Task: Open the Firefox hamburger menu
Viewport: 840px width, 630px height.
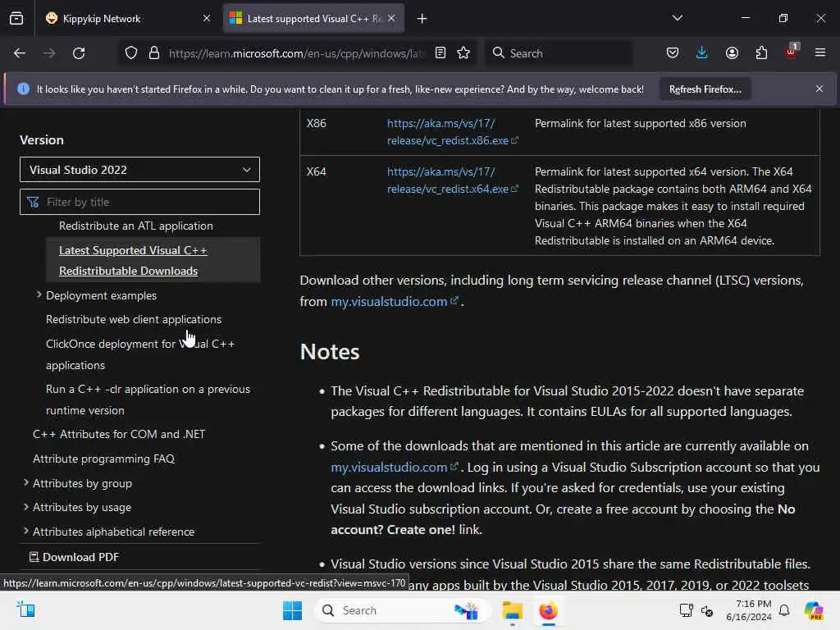Action: (820, 53)
